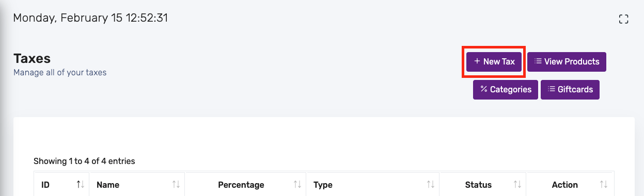
Task: Click the New Tax button
Action: (x=494, y=61)
